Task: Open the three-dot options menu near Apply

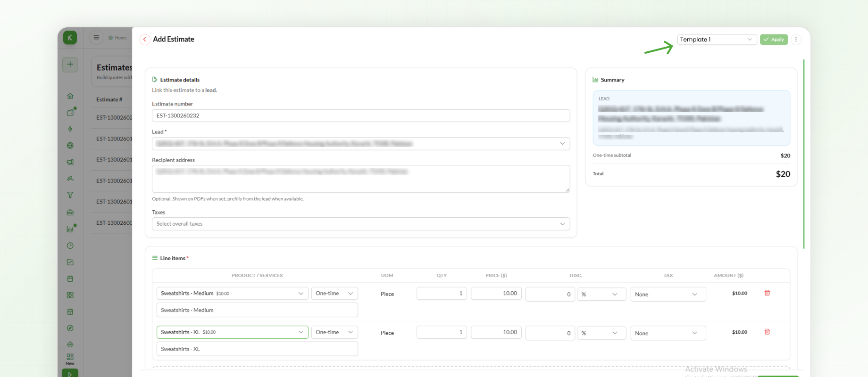Action: (x=796, y=40)
